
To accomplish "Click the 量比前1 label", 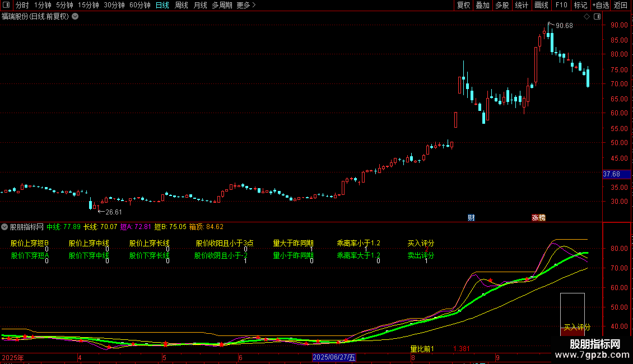I will [422, 349].
